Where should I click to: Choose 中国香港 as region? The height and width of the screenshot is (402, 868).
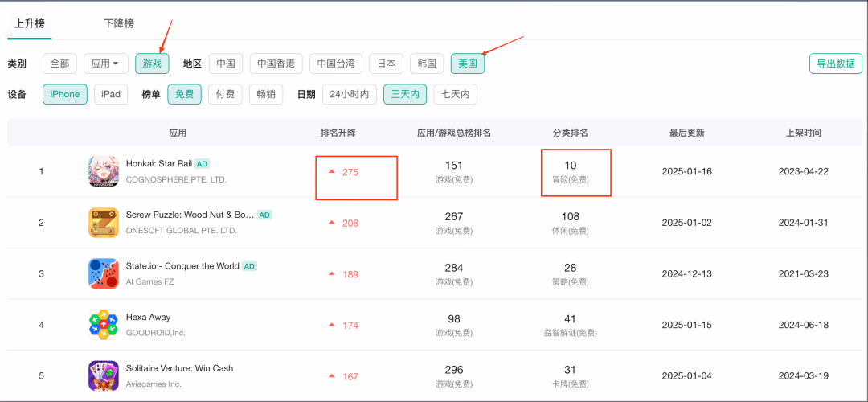coord(276,64)
